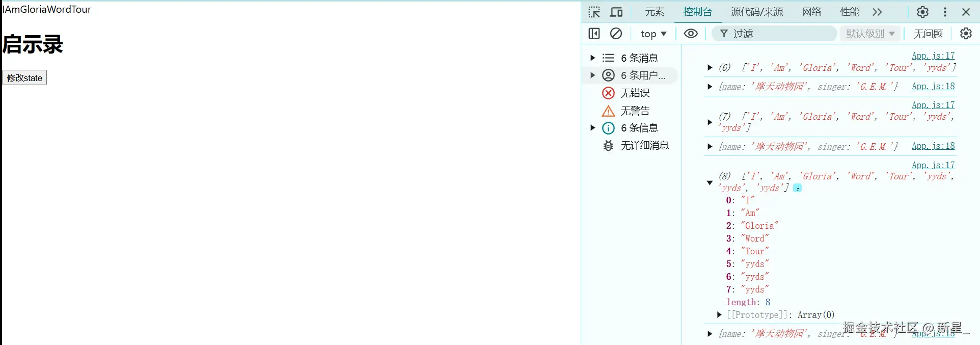This screenshot has width=980, height=345.
Task: Click the verbose bug icon
Action: (608, 146)
